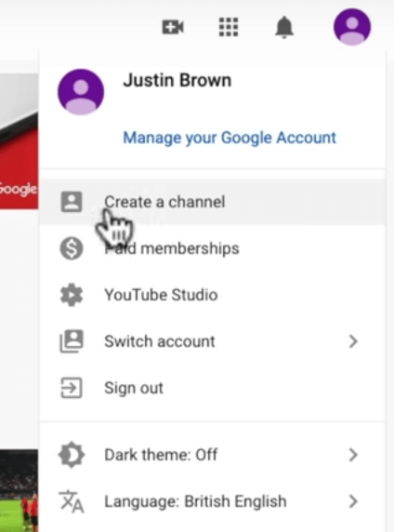
Task: Click the Language translate icon
Action: [x=72, y=501]
